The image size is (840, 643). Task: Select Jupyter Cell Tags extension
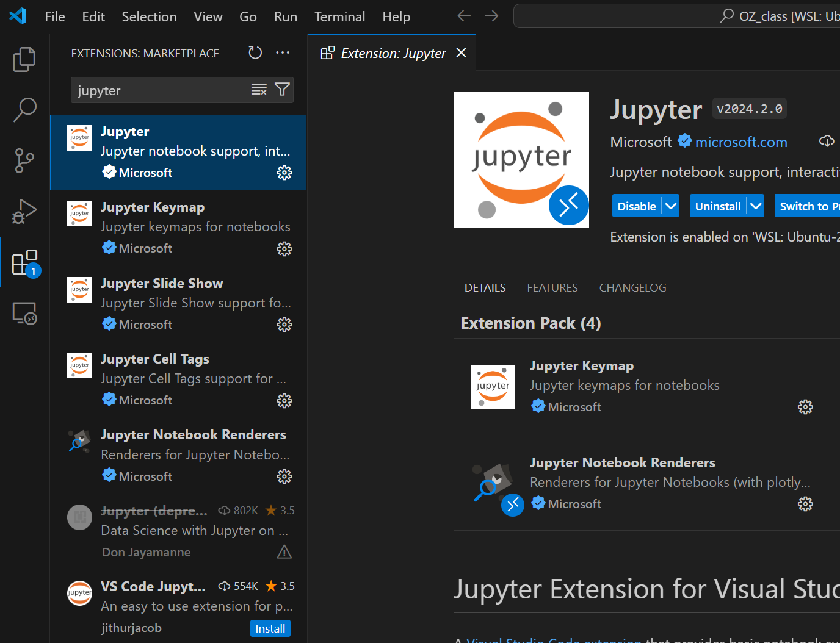tap(178, 380)
